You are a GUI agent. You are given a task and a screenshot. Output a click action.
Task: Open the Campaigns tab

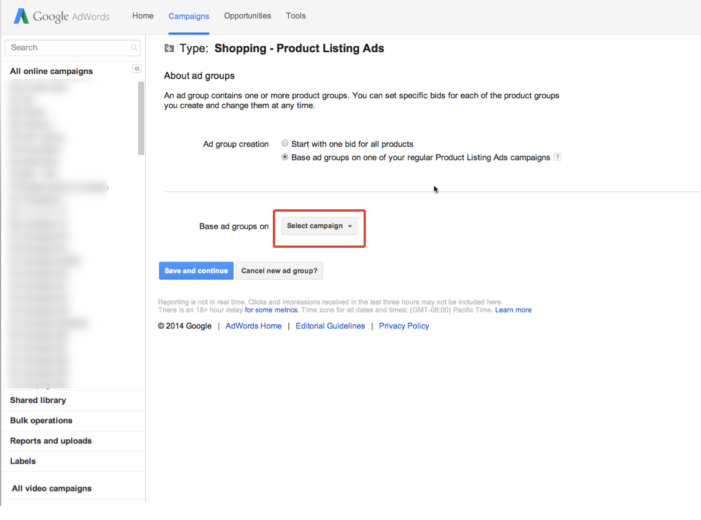tap(189, 16)
